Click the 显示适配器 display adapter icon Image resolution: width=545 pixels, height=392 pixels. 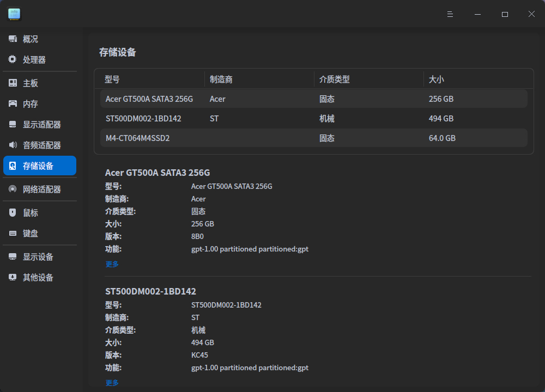[13, 125]
